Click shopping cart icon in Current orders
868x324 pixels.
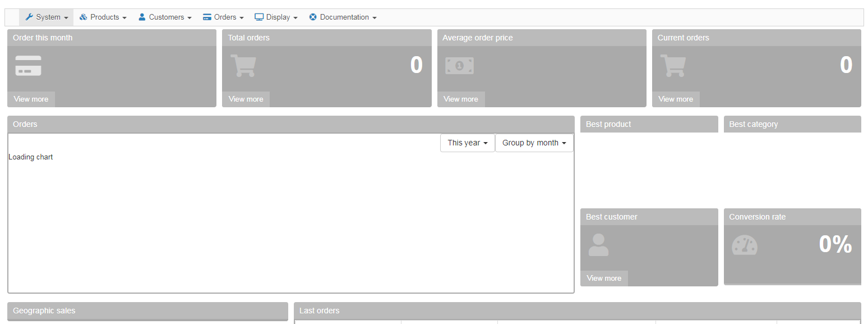tap(672, 66)
